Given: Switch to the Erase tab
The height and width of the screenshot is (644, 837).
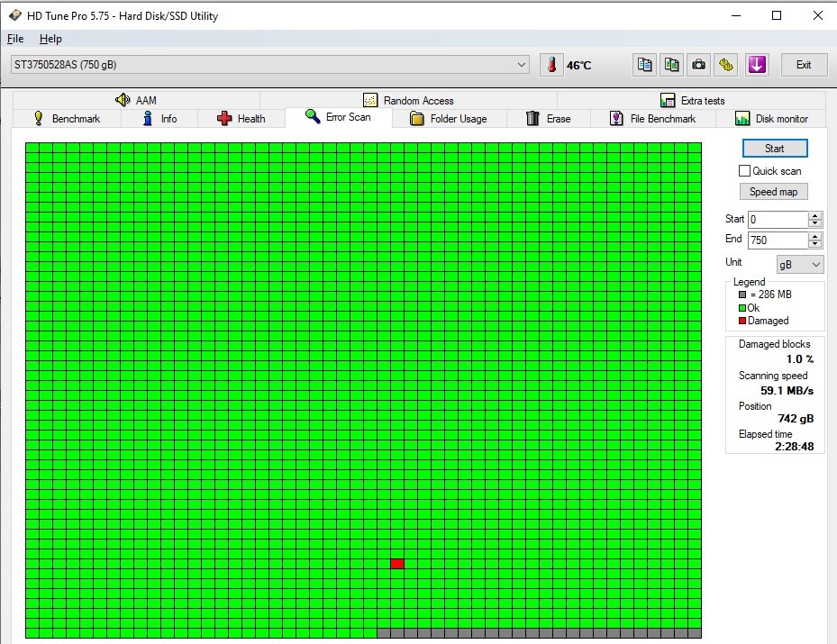Looking at the screenshot, I should [x=548, y=119].
